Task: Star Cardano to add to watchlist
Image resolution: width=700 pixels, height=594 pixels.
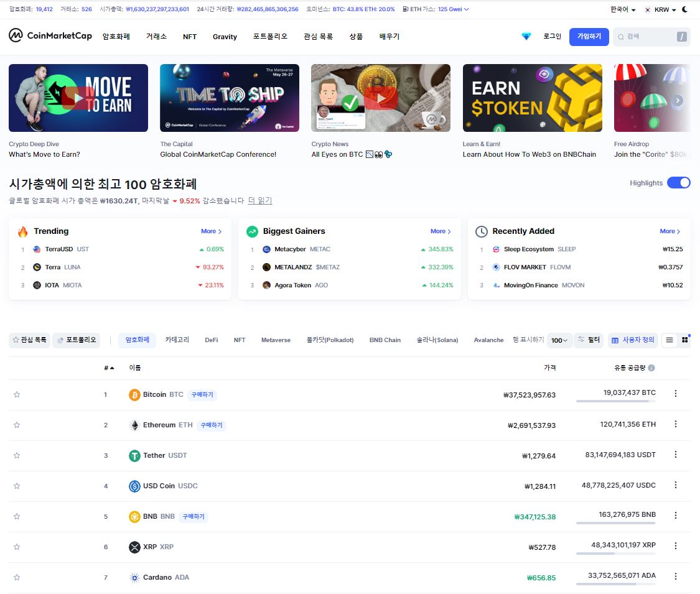Action: tap(17, 577)
